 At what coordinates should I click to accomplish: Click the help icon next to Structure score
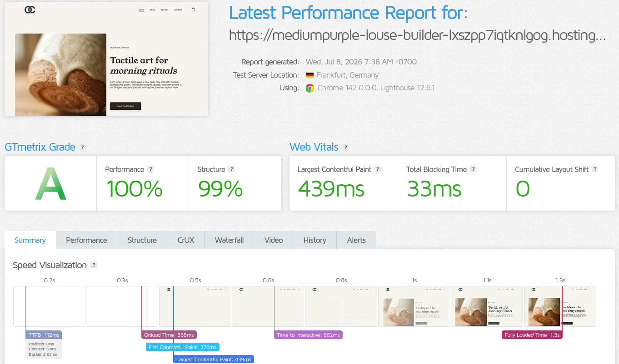(x=231, y=169)
